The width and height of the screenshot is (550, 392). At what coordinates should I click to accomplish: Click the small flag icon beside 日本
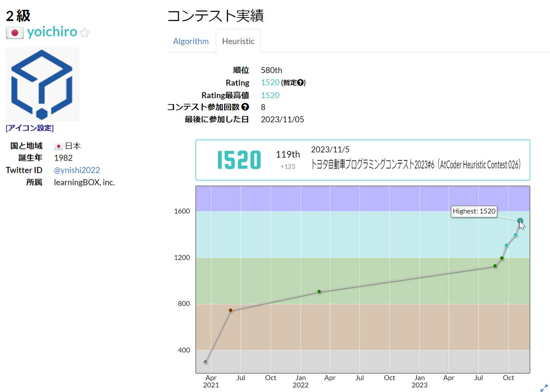(58, 146)
